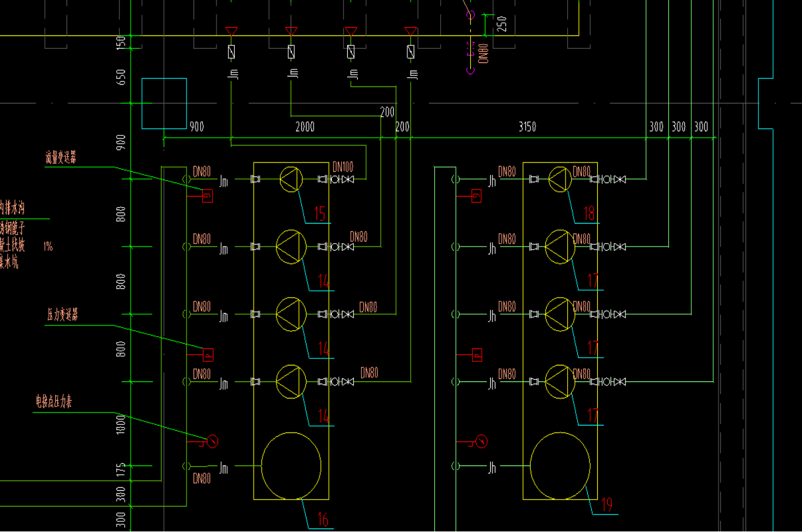Select pressure transmitter square pointed by 压力变送器 leader

[208, 355]
